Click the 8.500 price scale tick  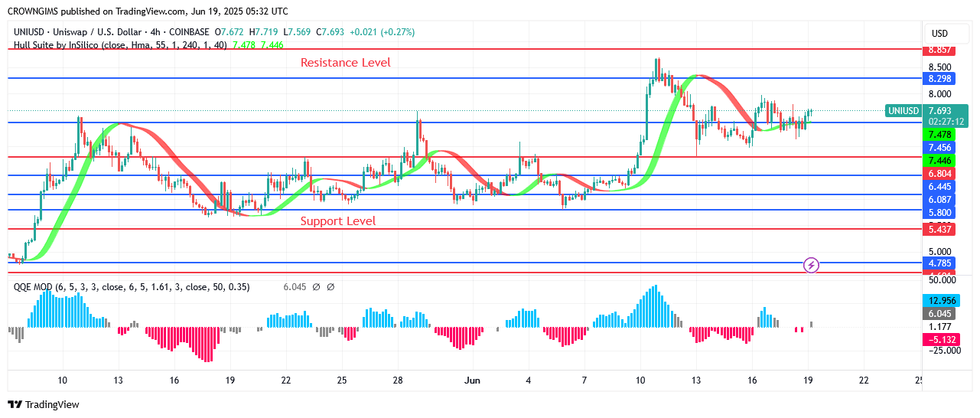click(940, 67)
